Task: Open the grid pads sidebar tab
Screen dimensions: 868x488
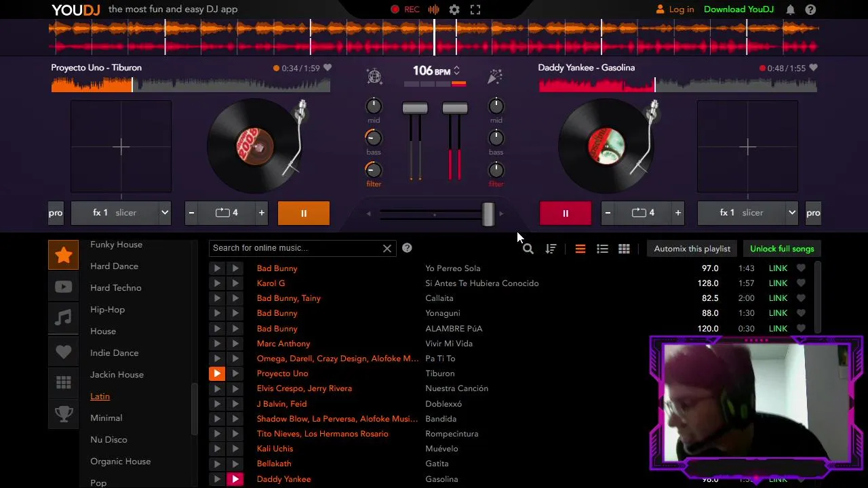Action: click(64, 383)
